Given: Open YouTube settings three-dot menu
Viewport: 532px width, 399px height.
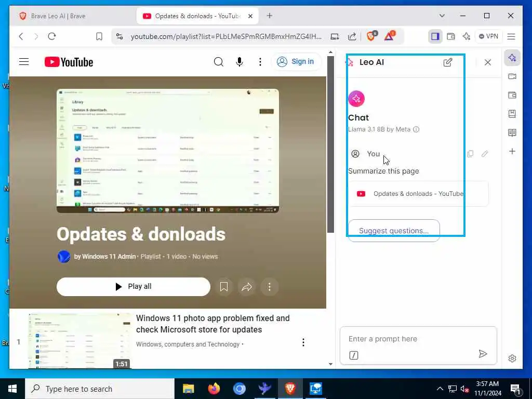Looking at the screenshot, I should coord(260,62).
